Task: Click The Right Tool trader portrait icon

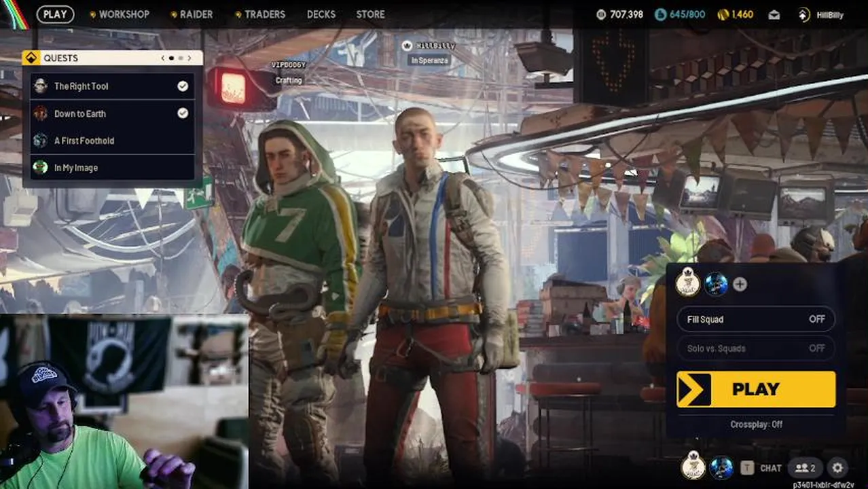Action: click(x=41, y=86)
